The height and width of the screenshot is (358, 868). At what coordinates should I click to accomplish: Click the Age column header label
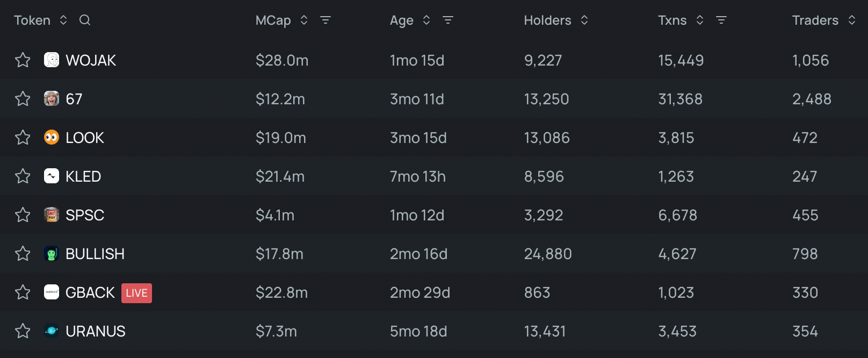(x=402, y=20)
